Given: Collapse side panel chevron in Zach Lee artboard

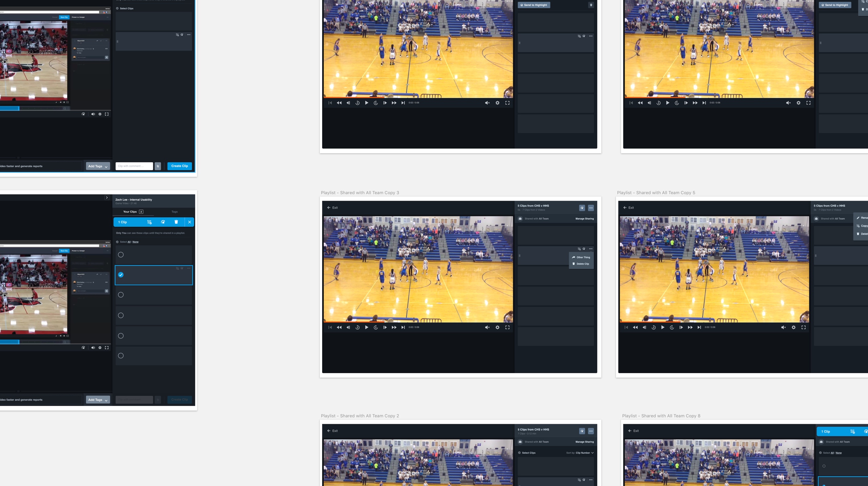Looking at the screenshot, I should pyautogui.click(x=107, y=198).
